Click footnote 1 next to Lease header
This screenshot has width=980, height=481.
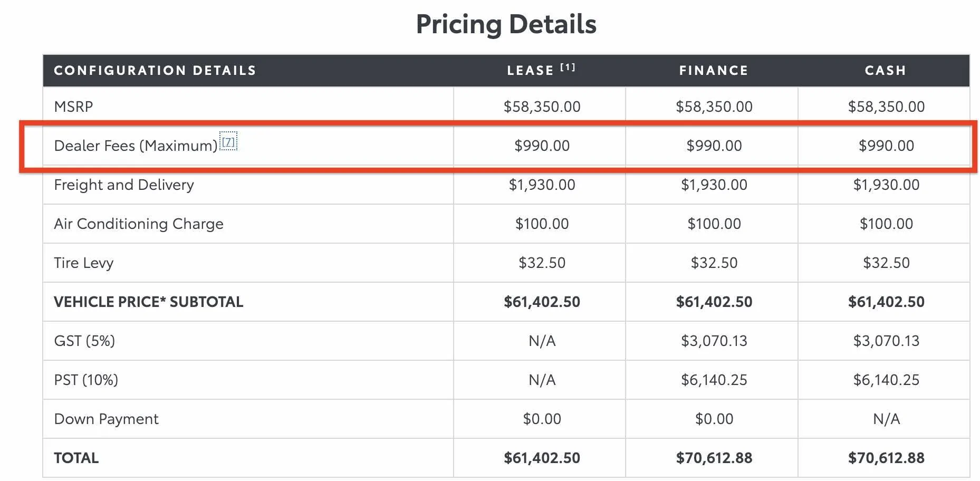point(568,67)
